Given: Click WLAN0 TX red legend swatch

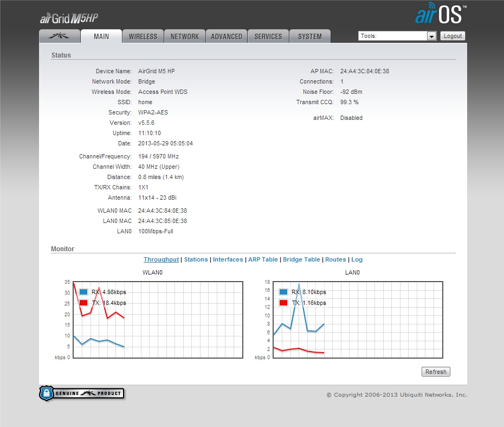Looking at the screenshot, I should [83, 303].
